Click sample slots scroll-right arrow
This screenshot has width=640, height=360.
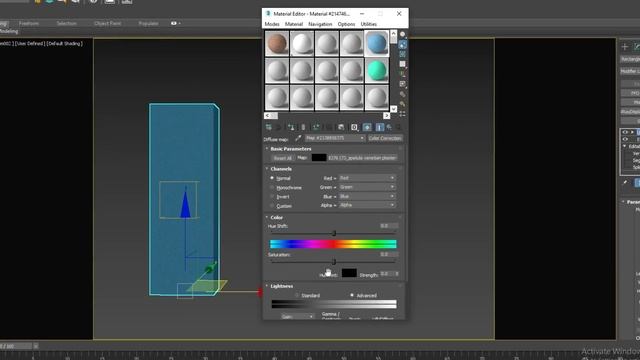[x=386, y=116]
